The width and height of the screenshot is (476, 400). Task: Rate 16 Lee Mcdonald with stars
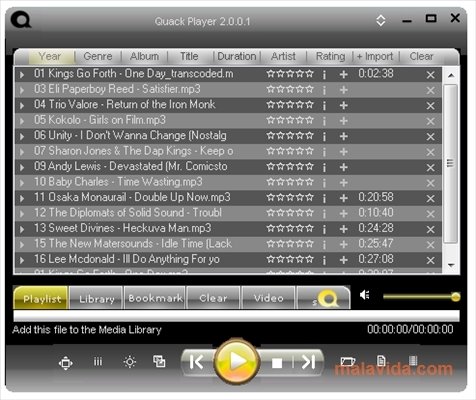coord(290,259)
